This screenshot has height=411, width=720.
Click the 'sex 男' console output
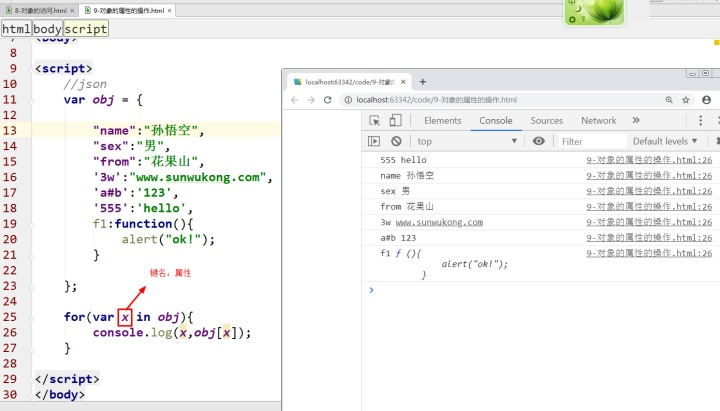point(395,191)
